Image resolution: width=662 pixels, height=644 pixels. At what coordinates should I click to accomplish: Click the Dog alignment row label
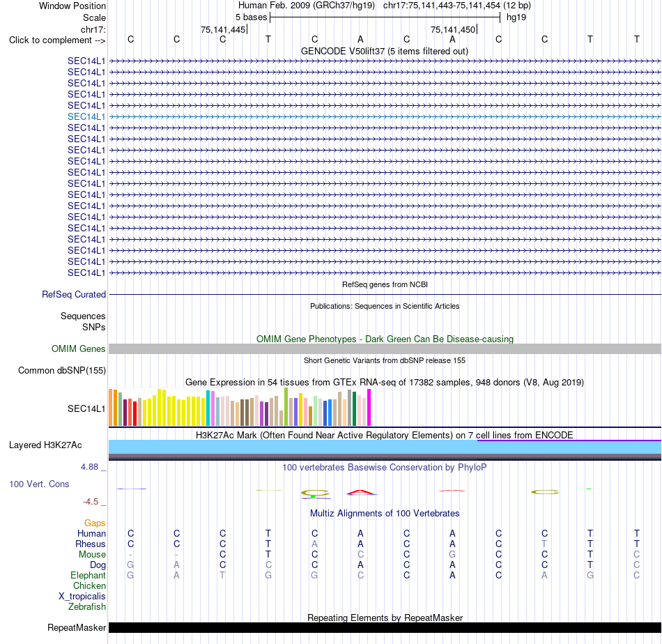click(98, 565)
